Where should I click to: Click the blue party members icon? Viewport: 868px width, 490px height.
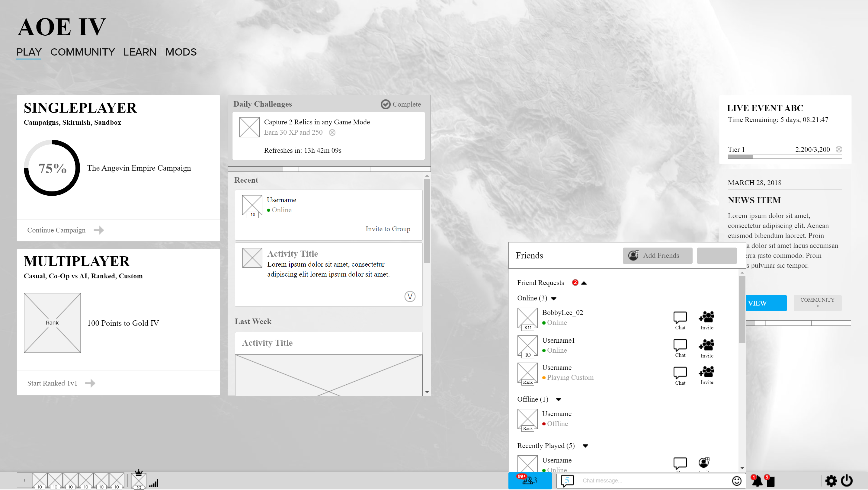529,481
